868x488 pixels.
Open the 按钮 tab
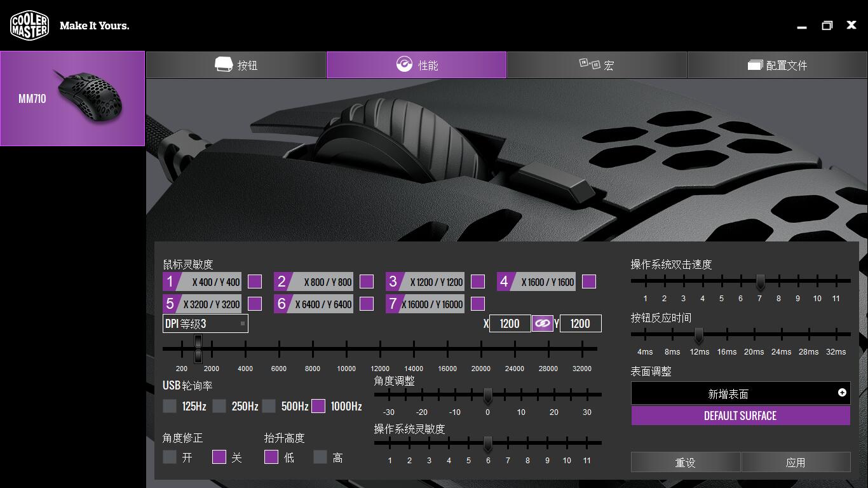pos(236,65)
